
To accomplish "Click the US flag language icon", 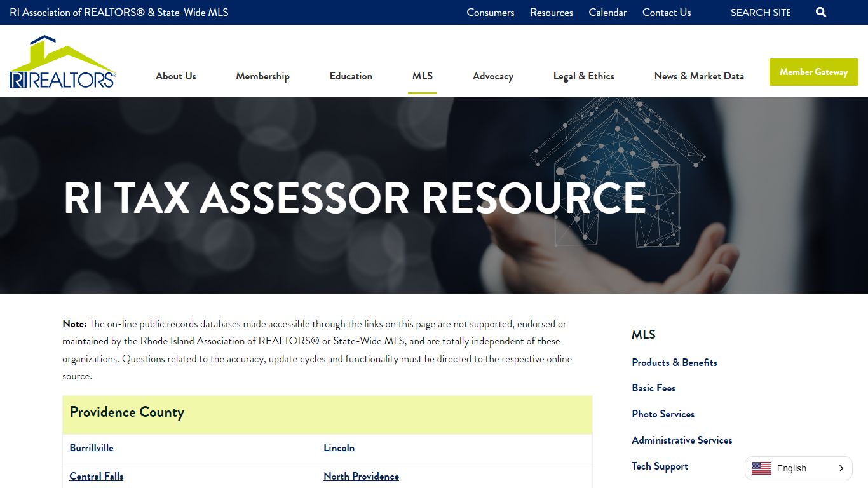I will tap(761, 468).
